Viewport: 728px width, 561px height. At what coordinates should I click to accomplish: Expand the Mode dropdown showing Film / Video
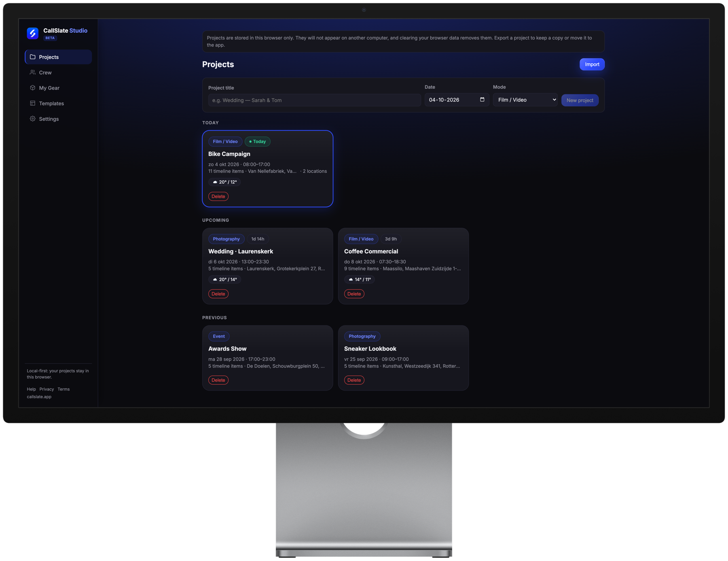tap(525, 100)
